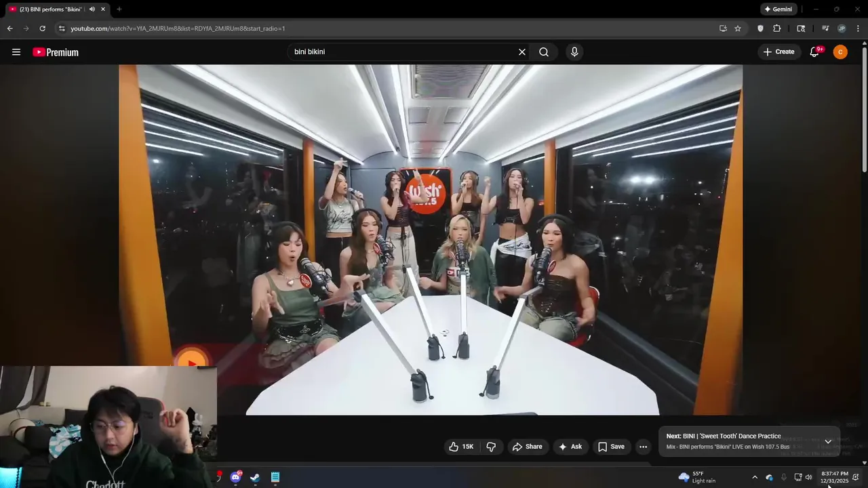868x488 pixels.
Task: Open weather widget showing 55°F Light rain
Action: 697,477
